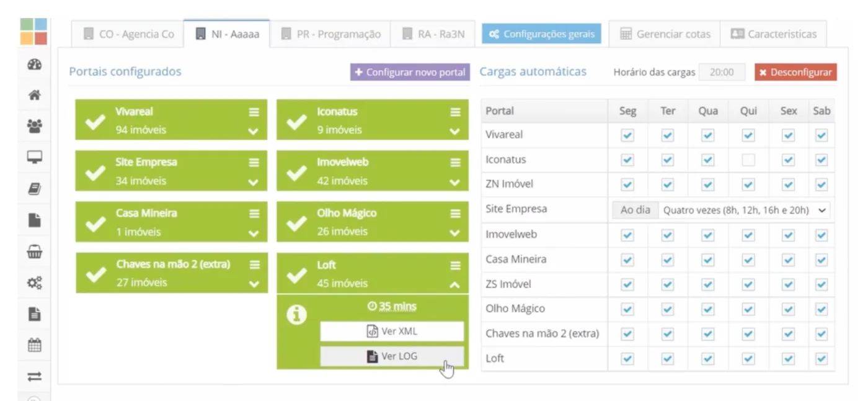Open Caracteristicas tab
The height and width of the screenshot is (401, 868).
pos(773,34)
